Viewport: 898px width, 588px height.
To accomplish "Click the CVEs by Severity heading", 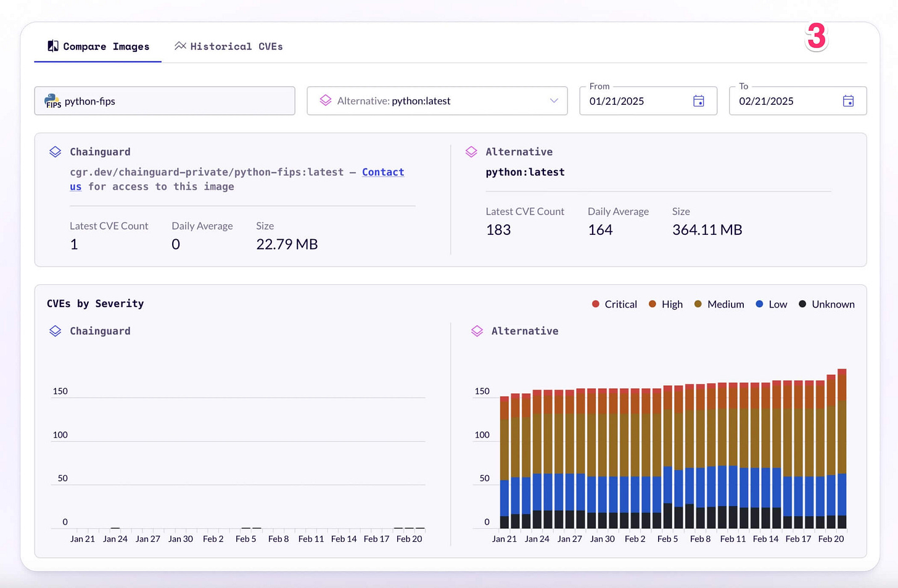I will coord(96,303).
